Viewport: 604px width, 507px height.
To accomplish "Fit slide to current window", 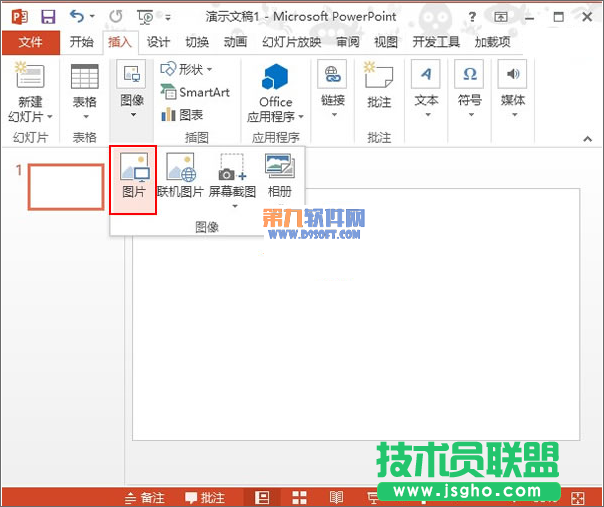I will point(578,498).
